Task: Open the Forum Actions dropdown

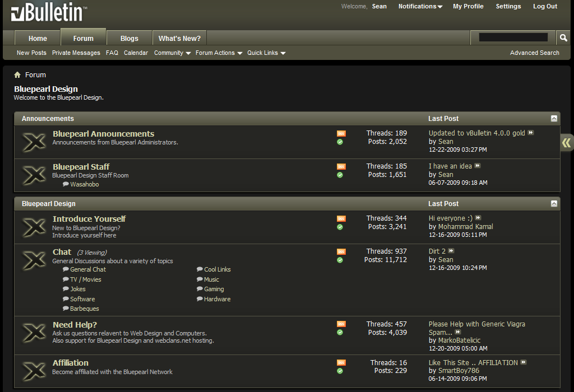Action: click(x=219, y=53)
